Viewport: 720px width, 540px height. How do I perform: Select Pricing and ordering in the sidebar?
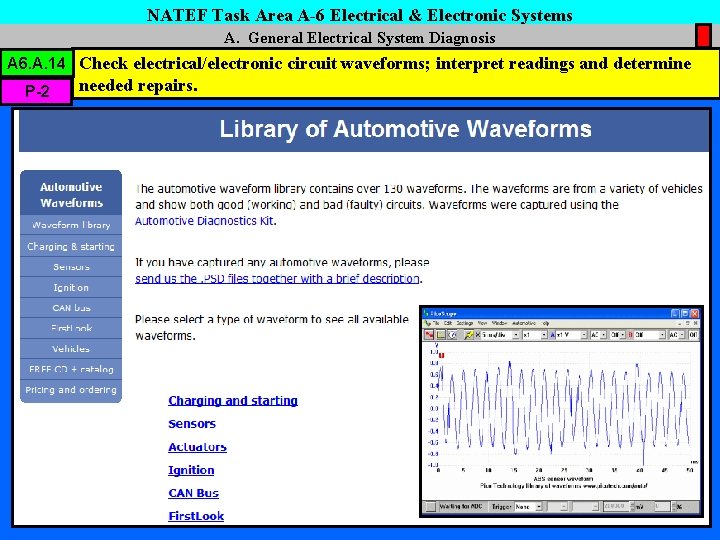coord(71,390)
